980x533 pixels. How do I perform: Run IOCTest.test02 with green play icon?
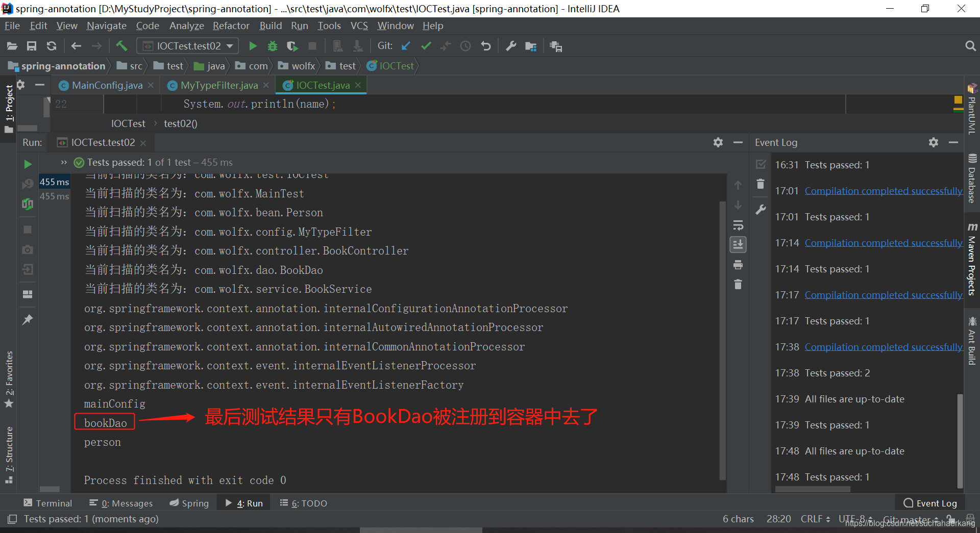253,46
